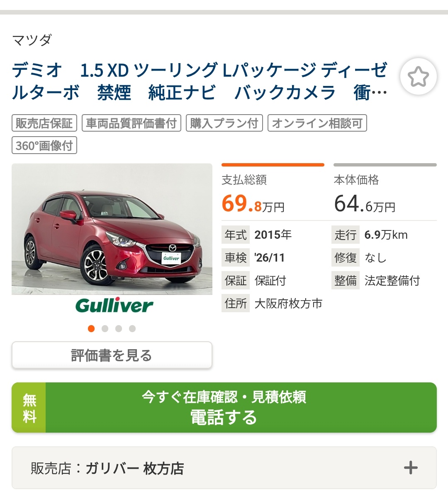Open the red Demio car photo
Image resolution: width=448 pixels, height=497 pixels.
pos(112,229)
